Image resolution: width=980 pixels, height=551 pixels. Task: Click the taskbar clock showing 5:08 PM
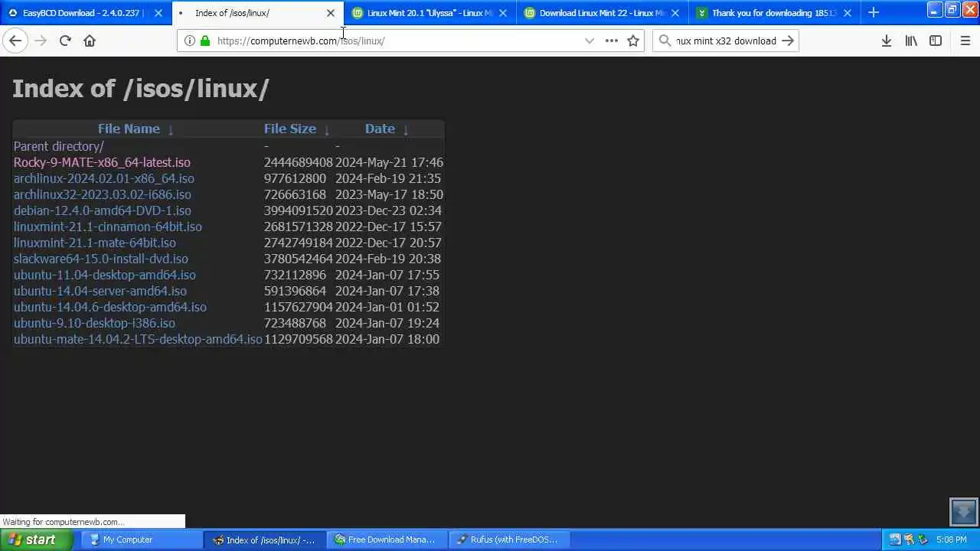pos(951,540)
